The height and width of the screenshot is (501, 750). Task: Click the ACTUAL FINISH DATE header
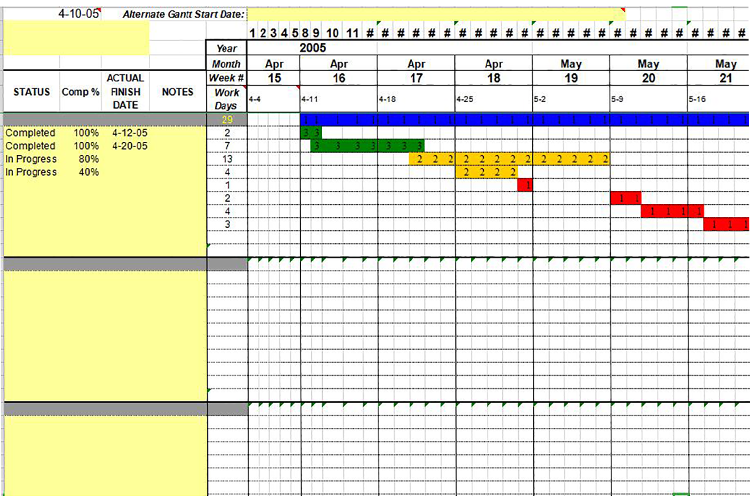coord(125,91)
